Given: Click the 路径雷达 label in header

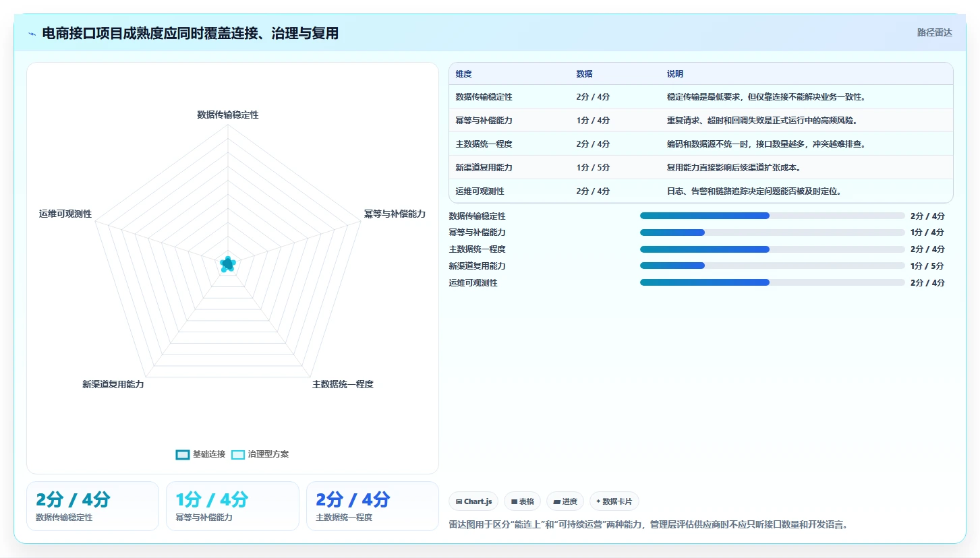Looking at the screenshot, I should (x=934, y=32).
